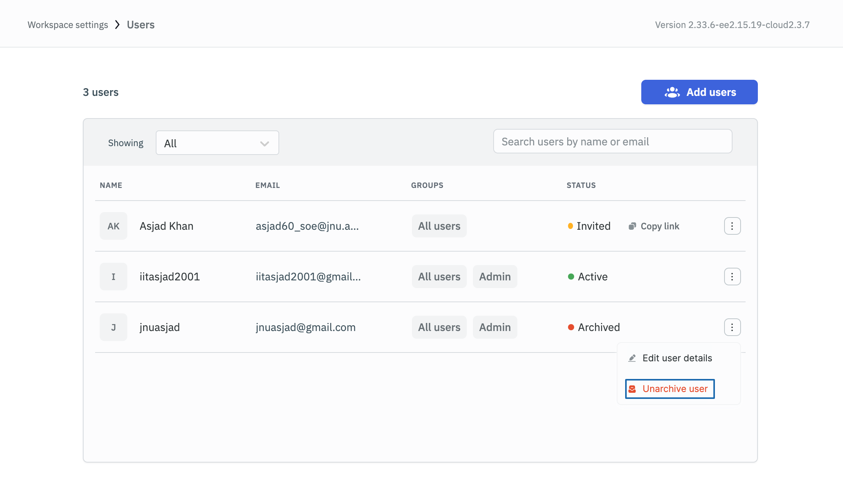Open the three-dot menu for Asjad Khan
The image size is (843, 504).
pyautogui.click(x=733, y=226)
